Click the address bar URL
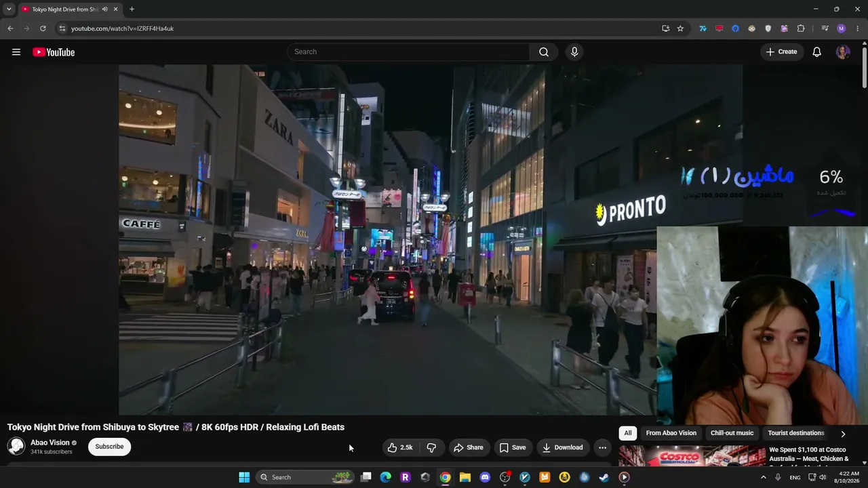The width and height of the screenshot is (868, 488). tap(123, 28)
